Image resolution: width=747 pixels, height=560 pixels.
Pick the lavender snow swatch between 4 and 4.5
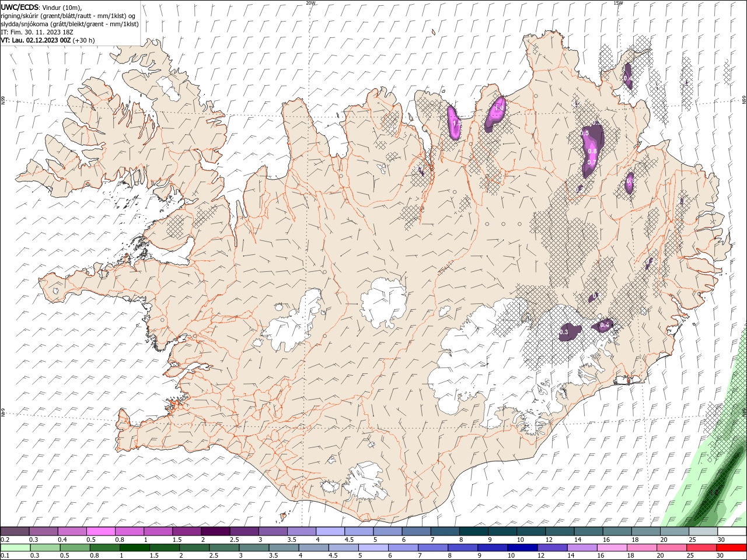pos(330,531)
